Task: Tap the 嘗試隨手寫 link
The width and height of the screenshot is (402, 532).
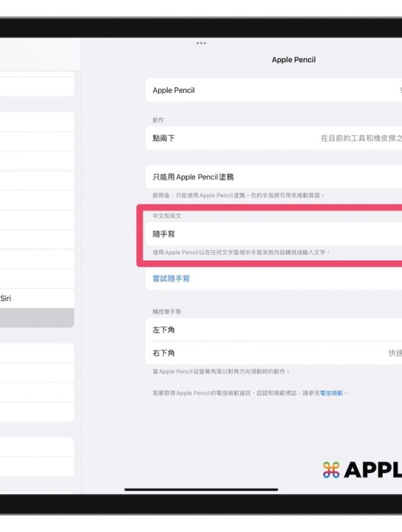Action: coord(171,279)
